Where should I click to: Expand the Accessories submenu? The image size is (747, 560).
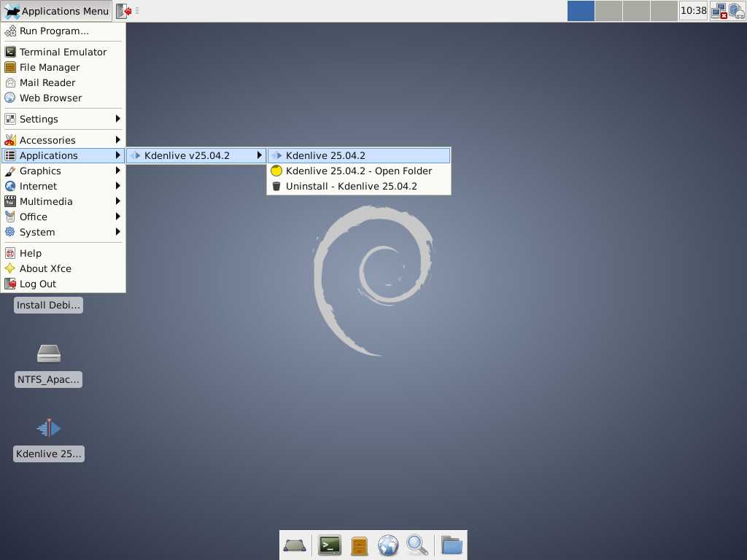pos(63,140)
